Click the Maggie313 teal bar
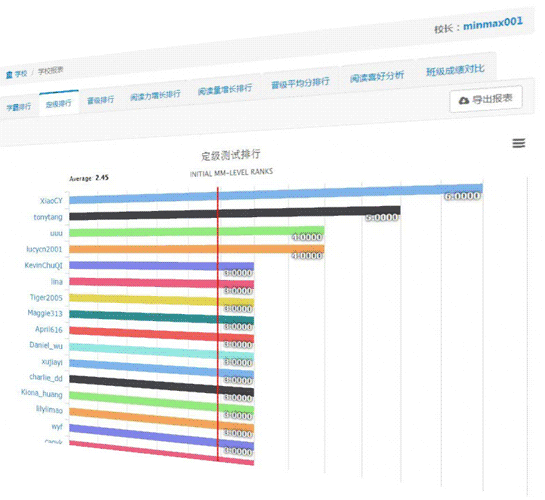This screenshot has width=545, height=500. 162,318
